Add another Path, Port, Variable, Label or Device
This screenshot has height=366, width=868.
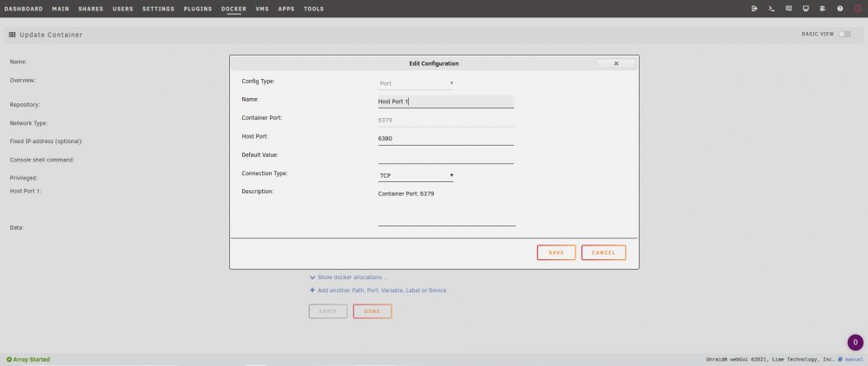pyautogui.click(x=378, y=291)
